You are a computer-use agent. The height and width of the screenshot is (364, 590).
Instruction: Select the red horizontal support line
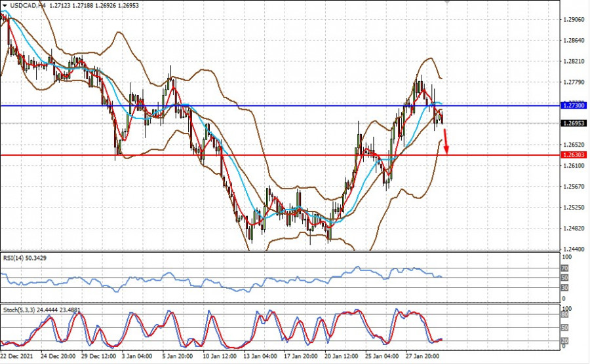281,155
